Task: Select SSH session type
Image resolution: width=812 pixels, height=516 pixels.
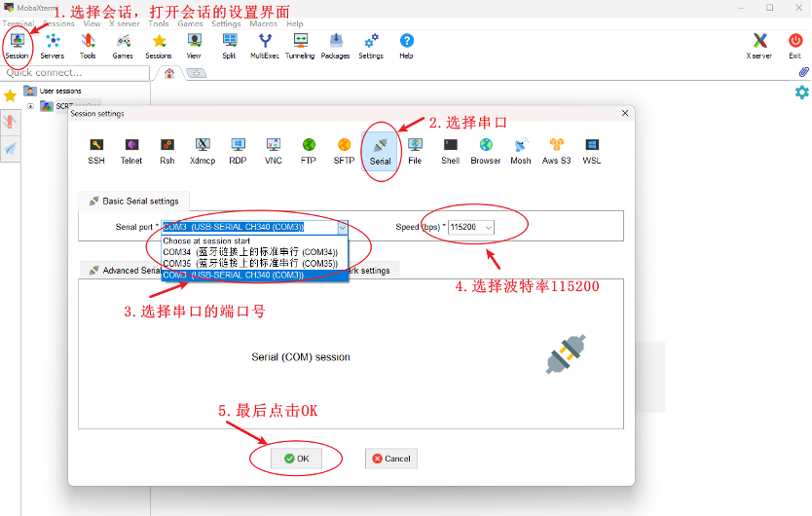Action: pyautogui.click(x=96, y=151)
